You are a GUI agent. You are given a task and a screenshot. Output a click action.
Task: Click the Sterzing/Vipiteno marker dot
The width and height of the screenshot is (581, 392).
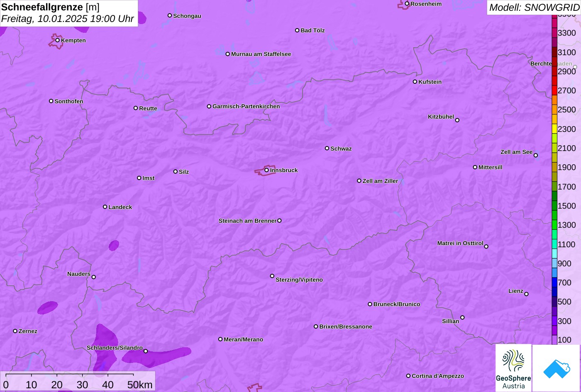coord(272,276)
